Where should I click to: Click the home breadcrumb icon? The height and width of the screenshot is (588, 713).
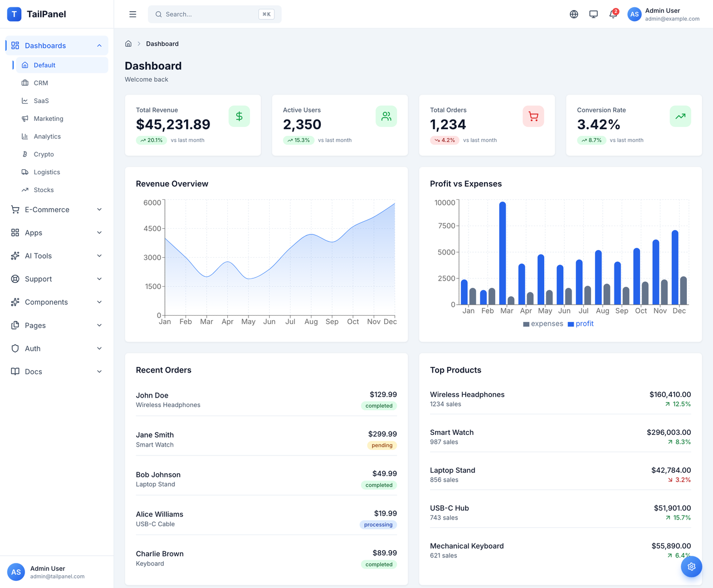[x=128, y=43]
